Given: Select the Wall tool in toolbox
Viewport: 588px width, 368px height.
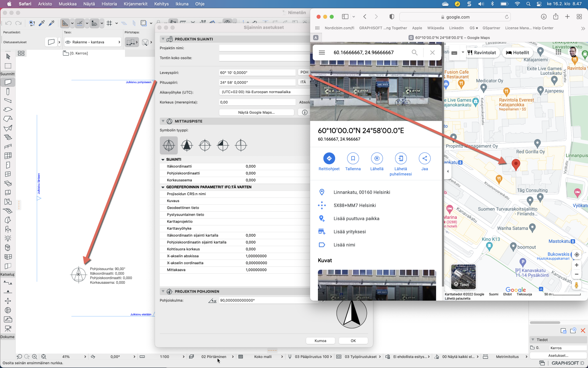Looking at the screenshot, I should point(8,82).
